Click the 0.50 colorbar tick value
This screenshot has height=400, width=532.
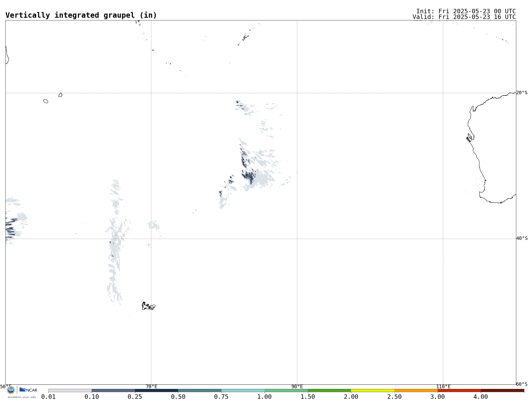pos(178,397)
